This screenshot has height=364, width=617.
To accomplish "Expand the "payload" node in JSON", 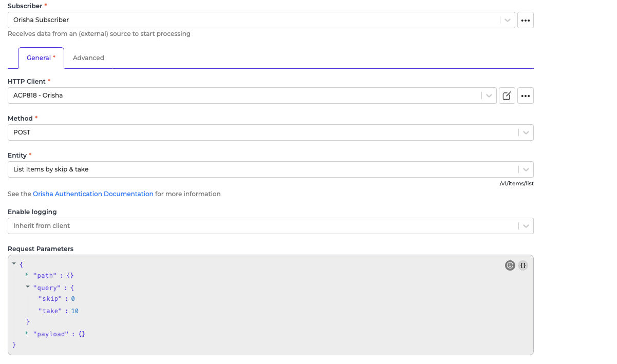I will click(x=27, y=333).
